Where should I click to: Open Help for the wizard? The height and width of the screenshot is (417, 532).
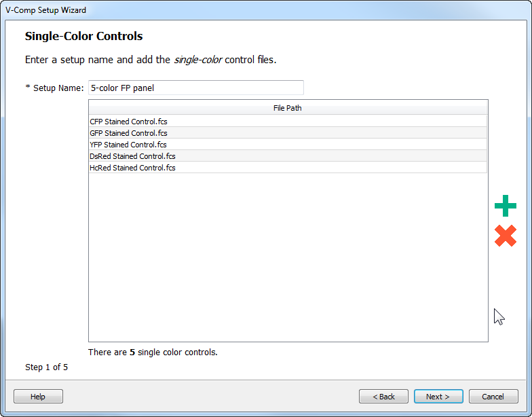pyautogui.click(x=38, y=397)
